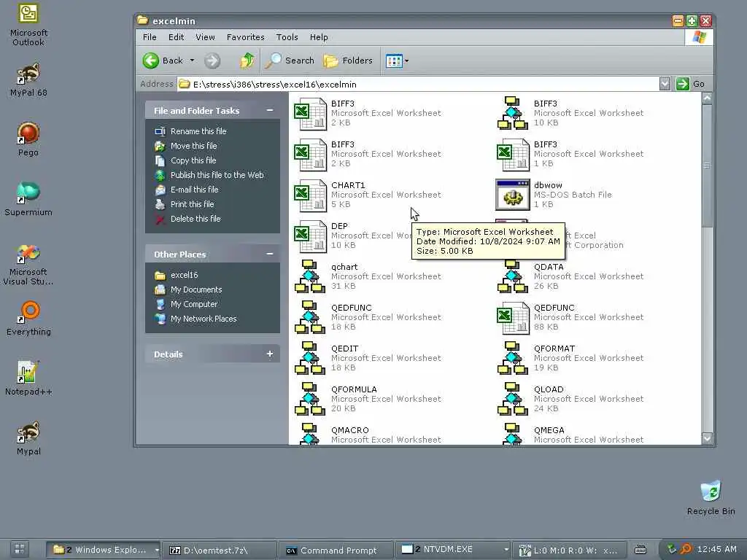This screenshot has height=560, width=747.
Task: Click the address bar path field
Action: [418, 85]
